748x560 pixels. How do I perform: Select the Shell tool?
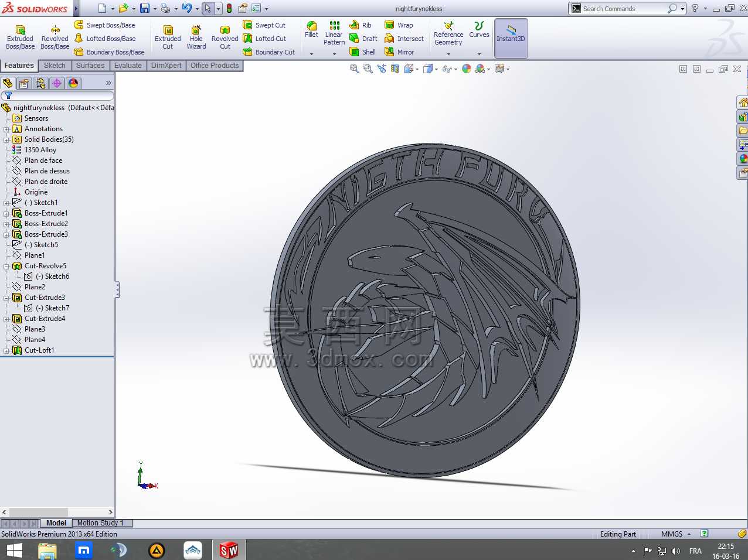point(363,52)
